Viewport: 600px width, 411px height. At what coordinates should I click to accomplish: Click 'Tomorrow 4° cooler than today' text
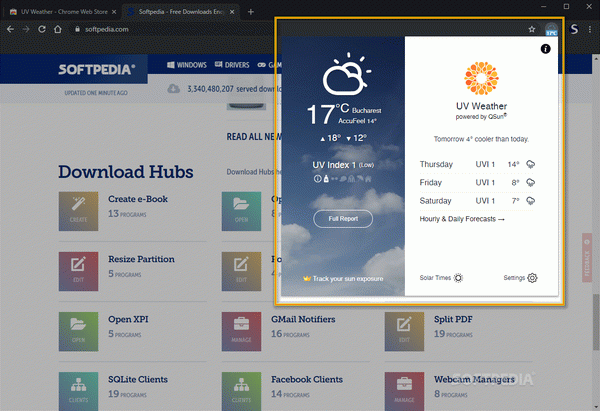(481, 139)
